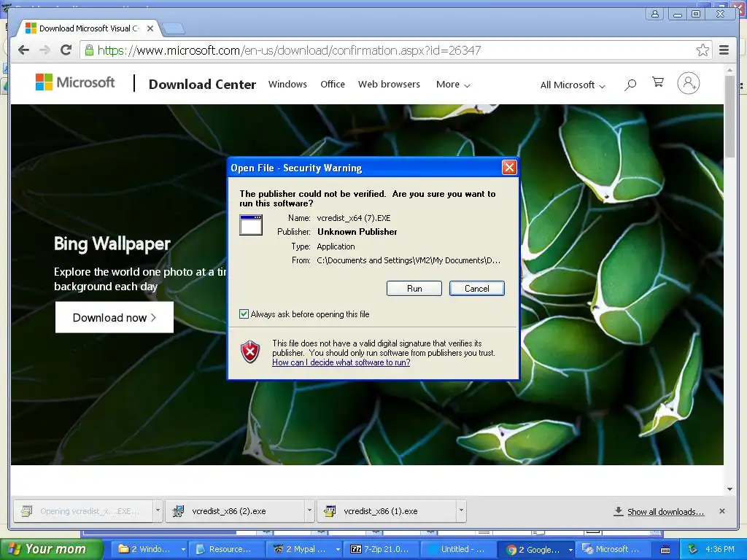Viewport: 747px width, 560px height.
Task: Click the download arrow icon beside Show all downloads
Action: click(619, 511)
